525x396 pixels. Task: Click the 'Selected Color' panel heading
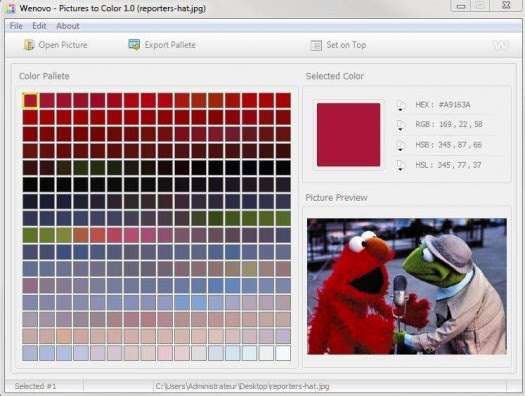point(334,76)
